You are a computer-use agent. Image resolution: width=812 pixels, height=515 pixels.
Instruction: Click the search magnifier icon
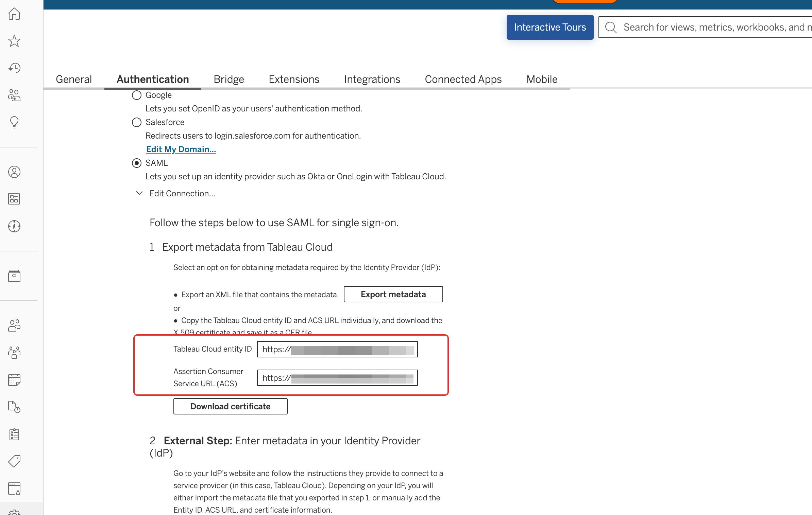pos(611,27)
